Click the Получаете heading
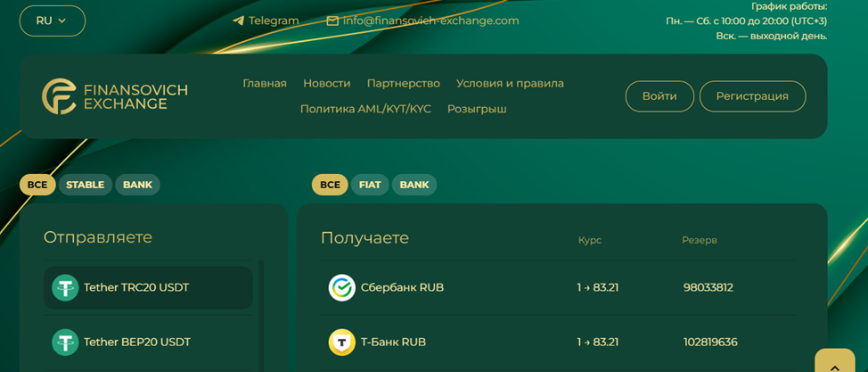The height and width of the screenshot is (372, 868). 364,238
